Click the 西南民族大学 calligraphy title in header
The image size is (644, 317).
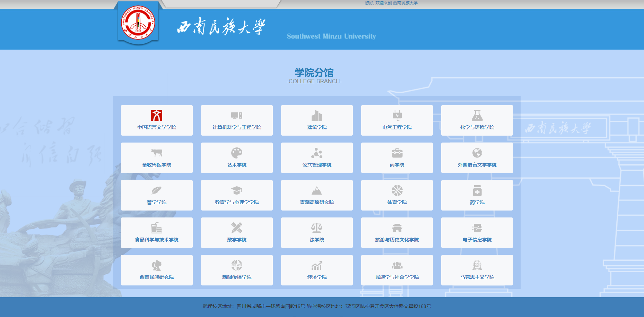pos(221,26)
